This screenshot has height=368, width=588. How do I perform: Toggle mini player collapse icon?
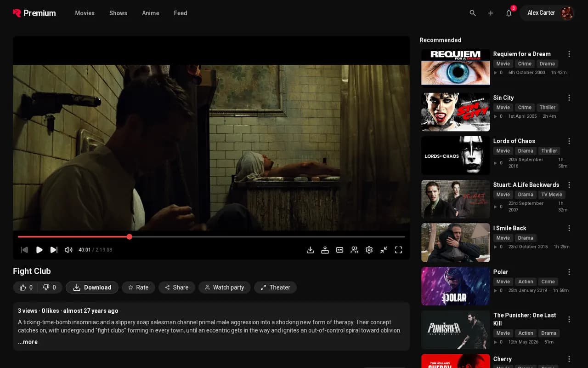[x=384, y=250]
